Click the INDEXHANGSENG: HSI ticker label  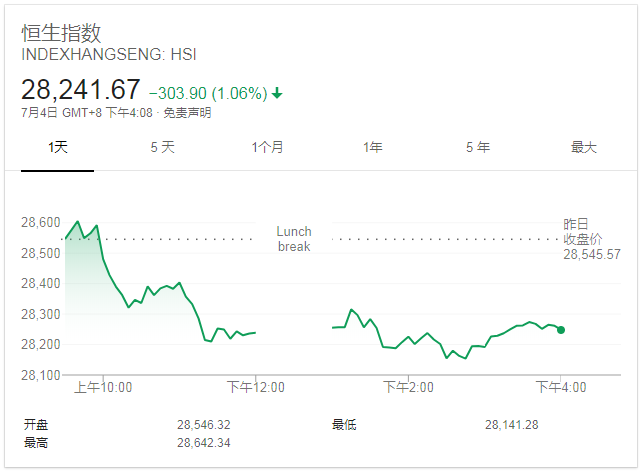[109, 55]
